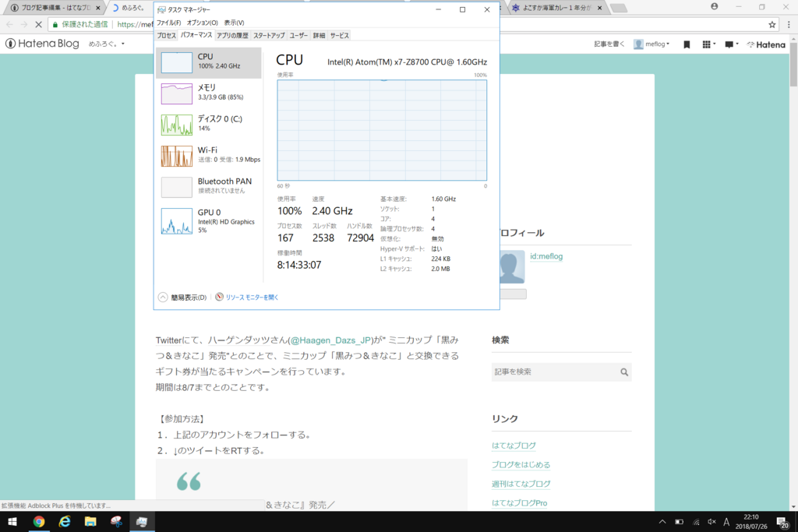Switch to the 詳細 tab
798x532 pixels.
319,36
